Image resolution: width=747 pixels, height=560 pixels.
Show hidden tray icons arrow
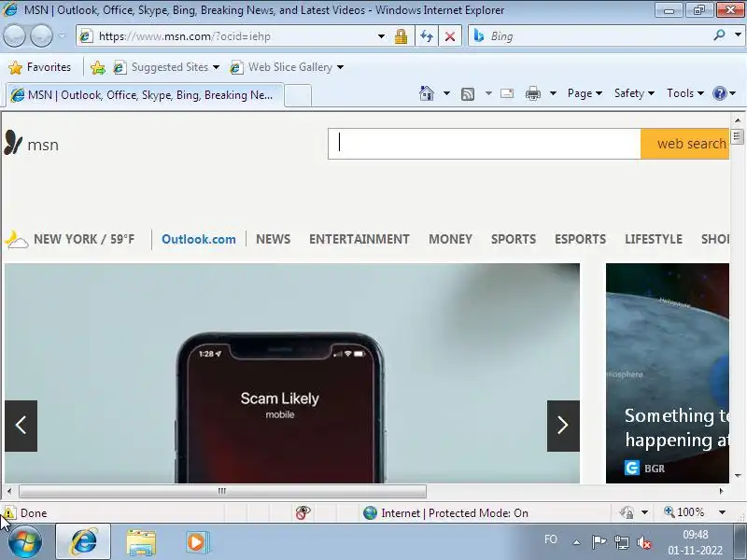pyautogui.click(x=576, y=542)
